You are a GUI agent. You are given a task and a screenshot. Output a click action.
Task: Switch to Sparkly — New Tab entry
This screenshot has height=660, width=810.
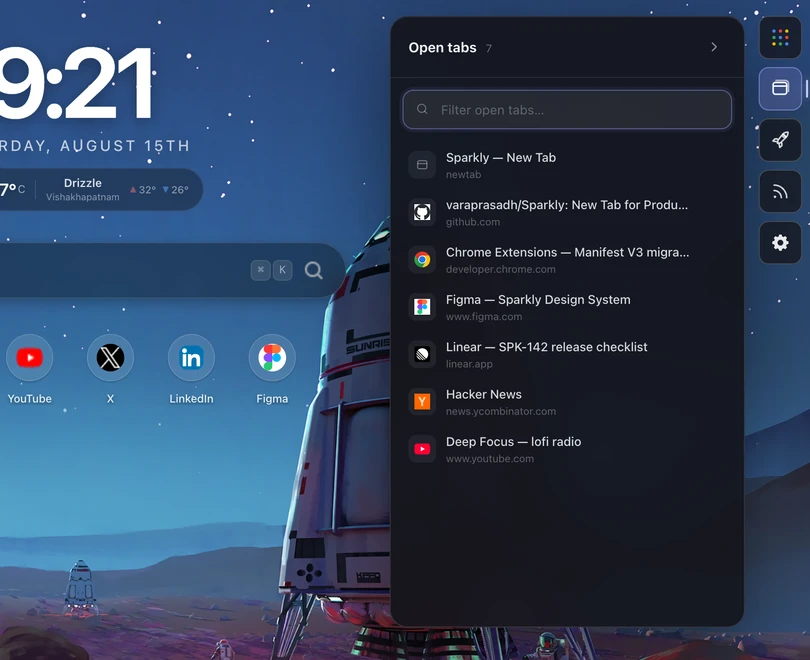(567, 165)
